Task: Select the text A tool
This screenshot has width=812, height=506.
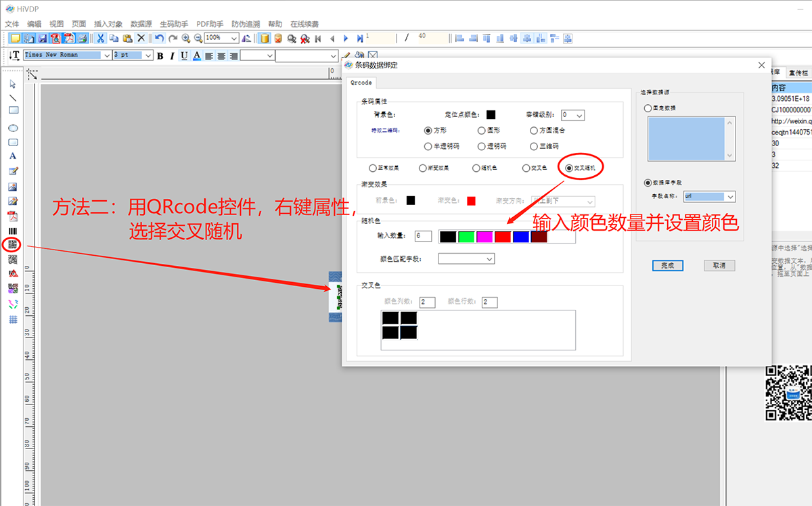Action: [13, 156]
